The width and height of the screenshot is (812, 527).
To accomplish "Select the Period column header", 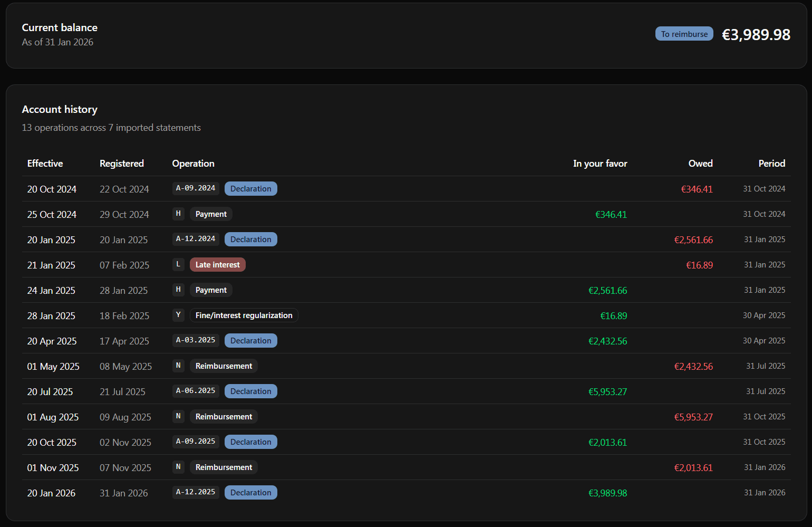I will point(771,164).
